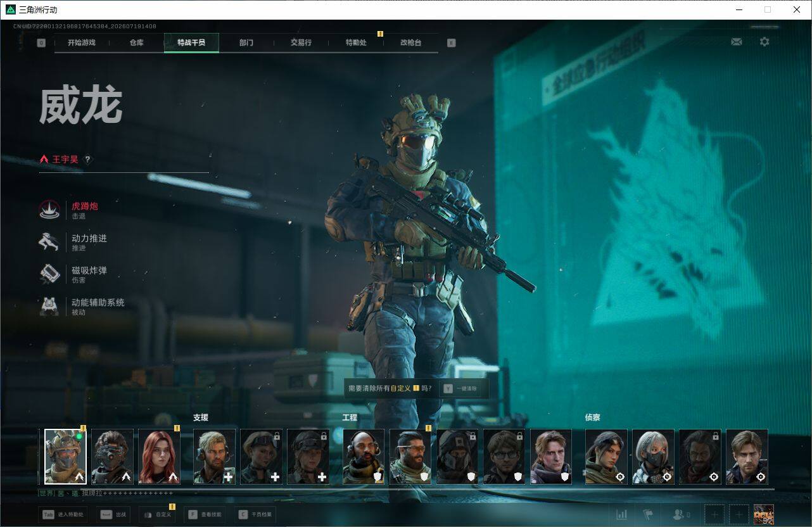Screen dimensions: 812x527
Task: Click the player avatar in bottom right
Action: coord(764,514)
